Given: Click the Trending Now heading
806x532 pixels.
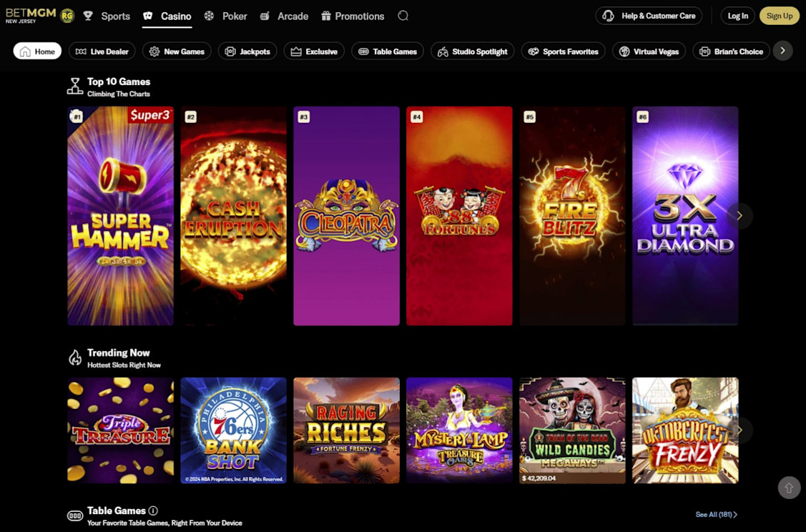Looking at the screenshot, I should [x=118, y=353].
